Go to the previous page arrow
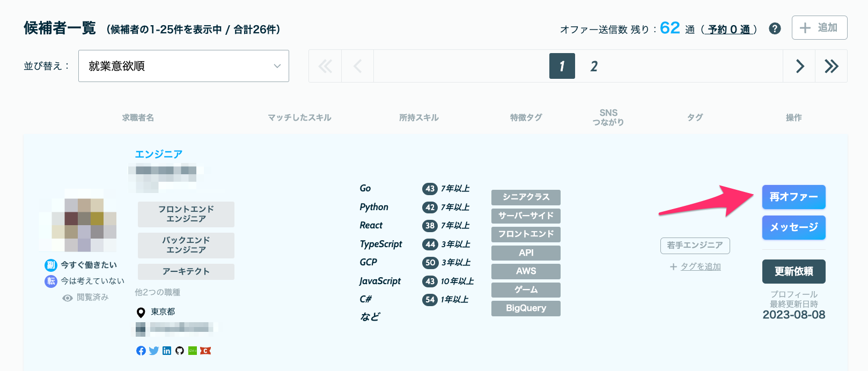This screenshot has height=371, width=868. [x=357, y=66]
